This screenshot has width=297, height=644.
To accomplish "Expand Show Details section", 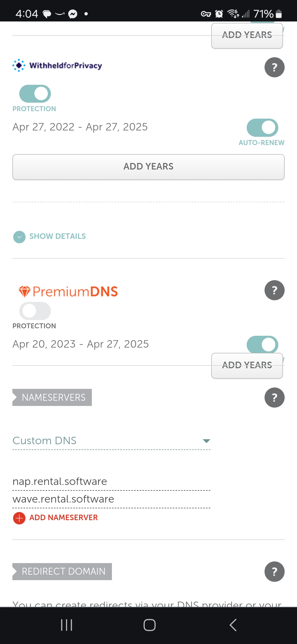I will [50, 236].
